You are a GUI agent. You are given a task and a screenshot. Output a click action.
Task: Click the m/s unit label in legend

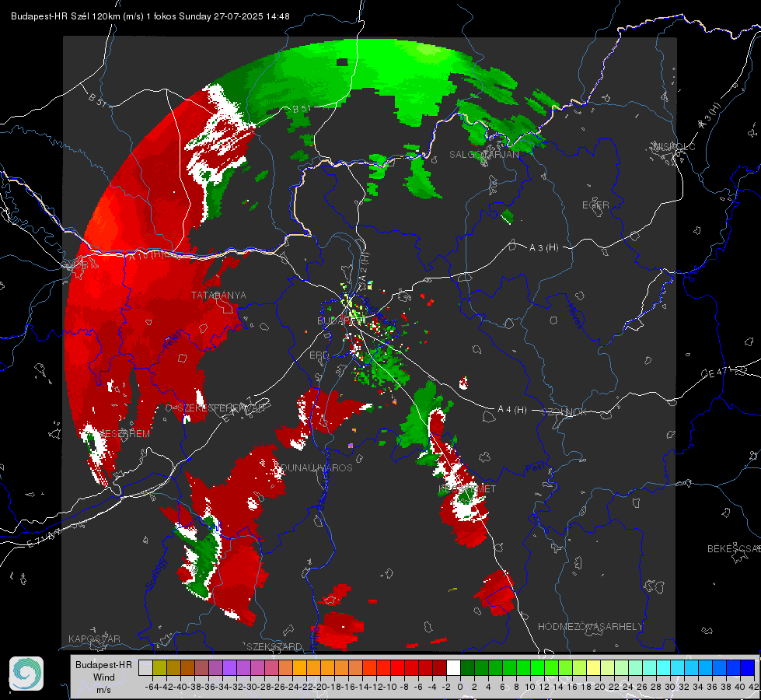click(103, 690)
